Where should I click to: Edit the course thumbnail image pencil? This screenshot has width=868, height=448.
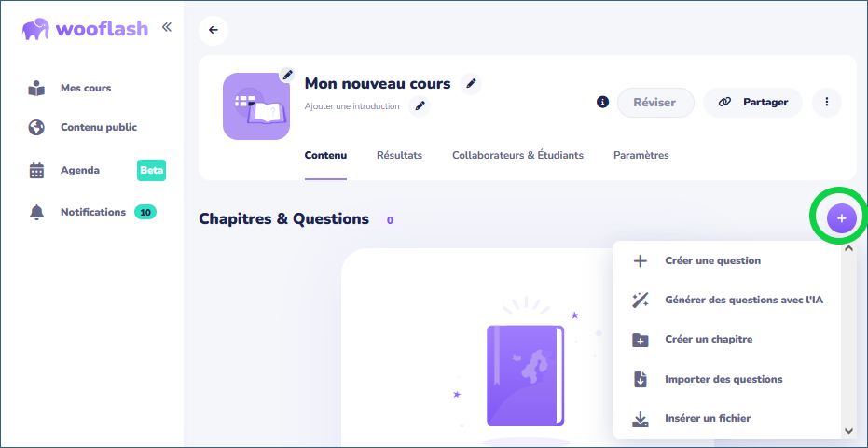click(x=287, y=75)
